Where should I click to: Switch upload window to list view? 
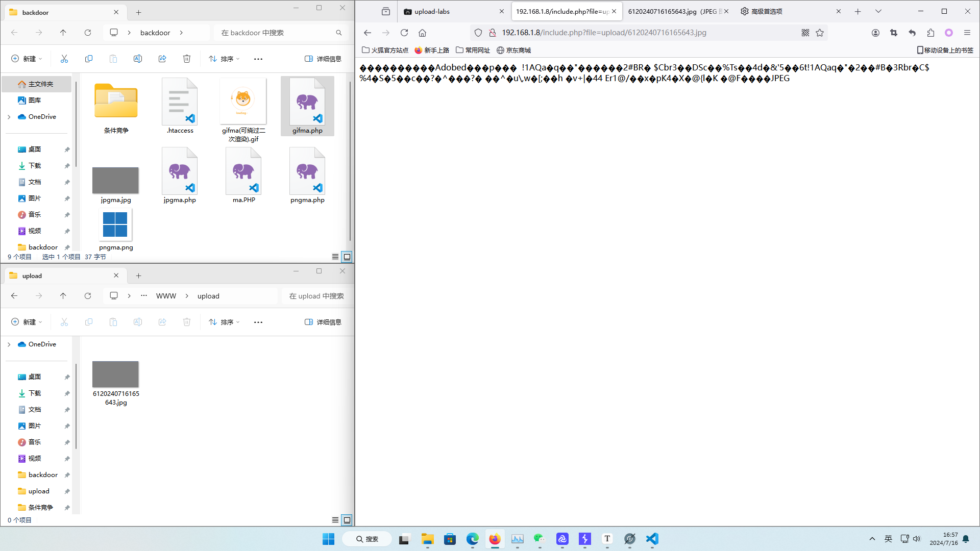(x=335, y=520)
